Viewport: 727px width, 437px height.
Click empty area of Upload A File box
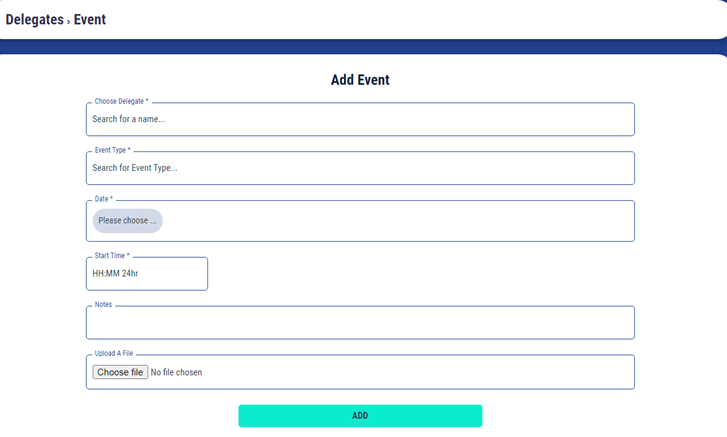coord(420,372)
